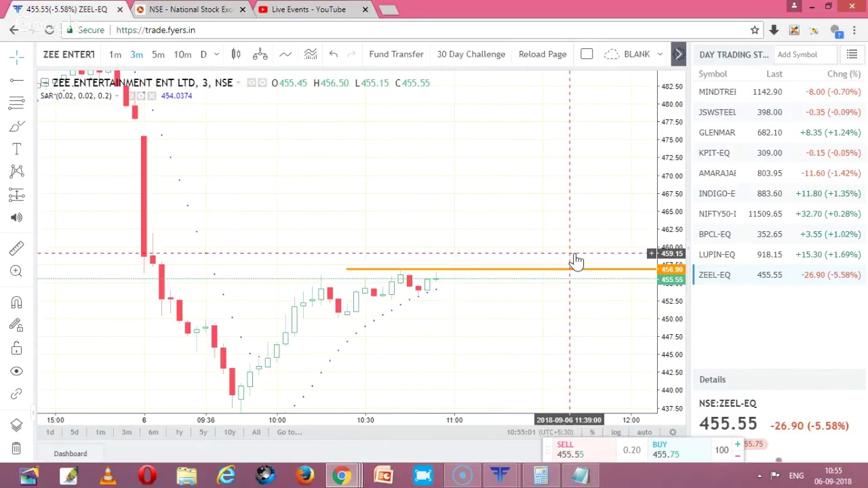The height and width of the screenshot is (488, 868).
Task: Expand DAY TRADING ST... watchlist dropdown
Action: click(x=734, y=54)
